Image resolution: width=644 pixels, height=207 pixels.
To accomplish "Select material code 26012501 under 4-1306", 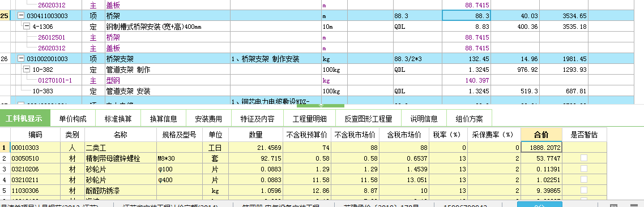I will click(52, 37).
